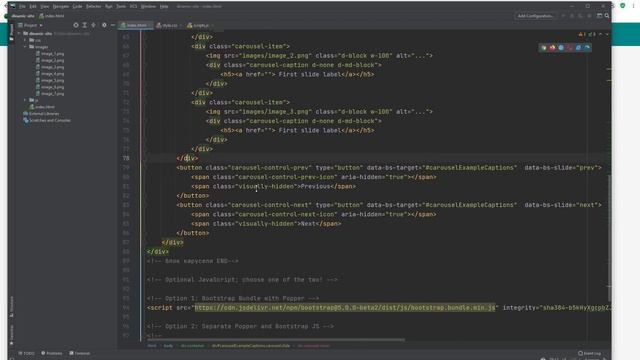Image resolution: width=640 pixels, height=360 pixels.
Task: Hide the Project panel with minus icon
Action: [x=113, y=25]
